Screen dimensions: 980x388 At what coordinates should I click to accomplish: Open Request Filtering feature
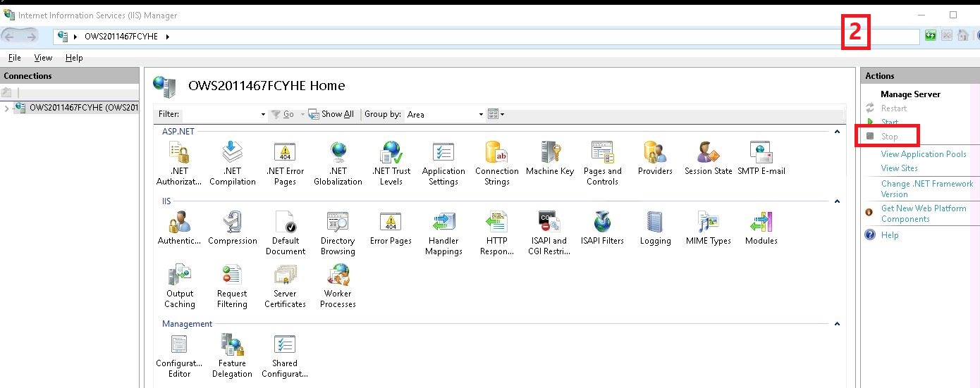(x=232, y=285)
